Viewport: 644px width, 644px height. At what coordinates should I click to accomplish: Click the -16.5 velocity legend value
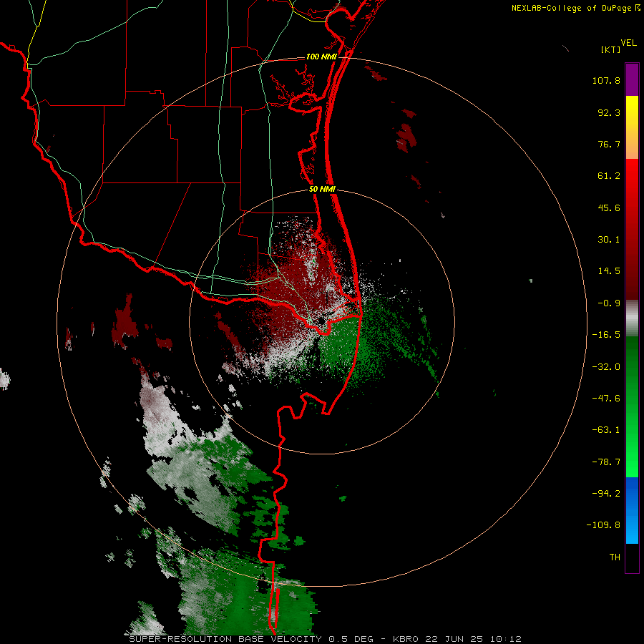point(606,335)
